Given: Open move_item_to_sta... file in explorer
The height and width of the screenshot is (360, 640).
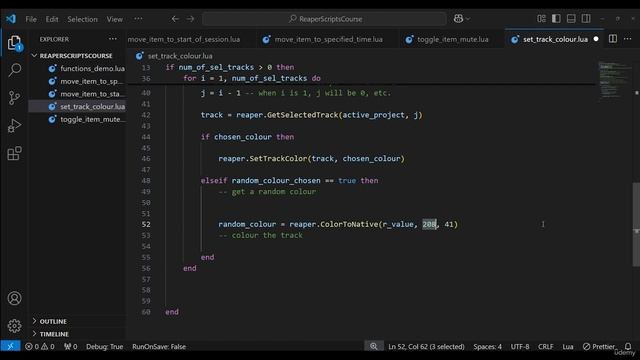Looking at the screenshot, I should click(91, 94).
